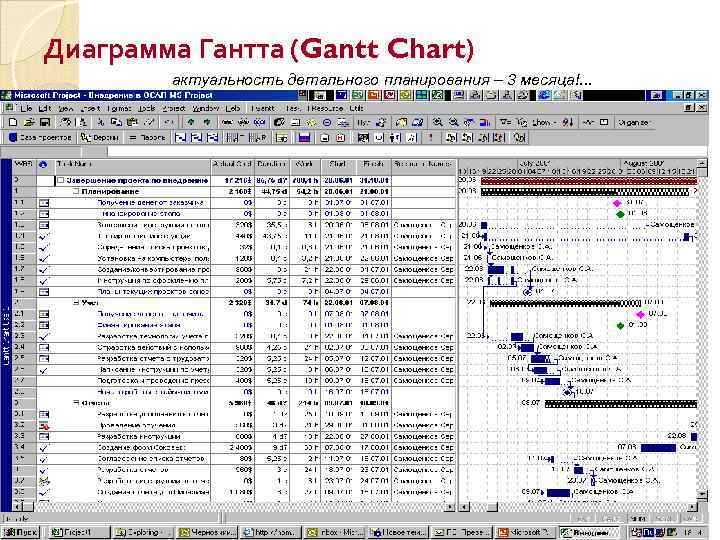Screen dimensions: 720x540
Task: Collapse the 'Завершение проекта по внедрению' summary task
Action: pyautogui.click(x=61, y=180)
